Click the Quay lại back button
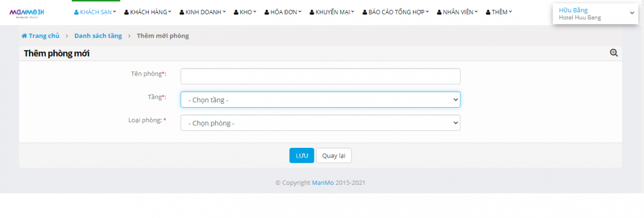The height and width of the screenshot is (218, 644). [333, 155]
